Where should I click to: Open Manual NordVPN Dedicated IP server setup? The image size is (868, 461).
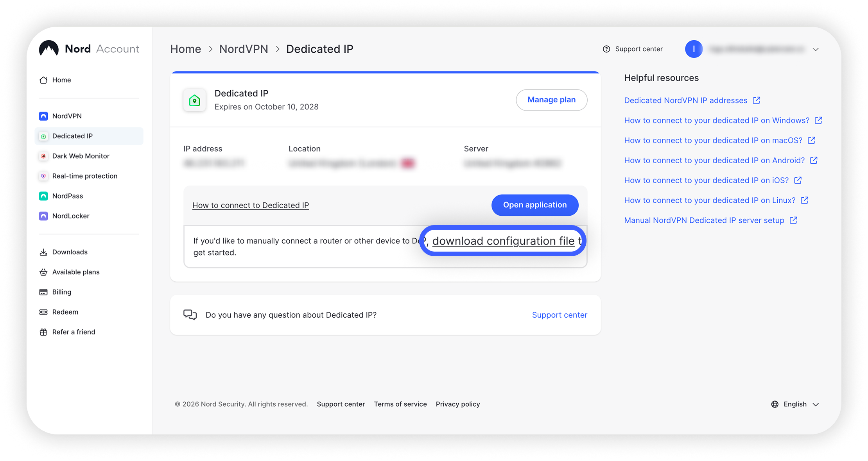(711, 220)
